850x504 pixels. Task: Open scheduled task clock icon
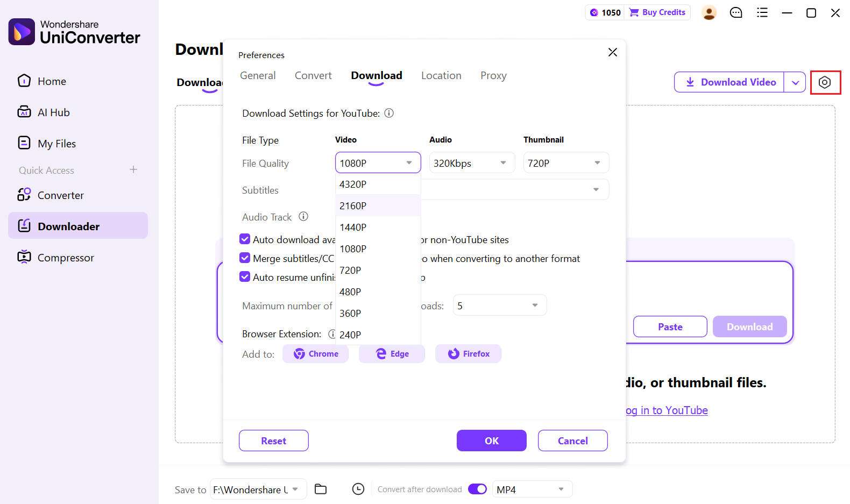(x=358, y=489)
